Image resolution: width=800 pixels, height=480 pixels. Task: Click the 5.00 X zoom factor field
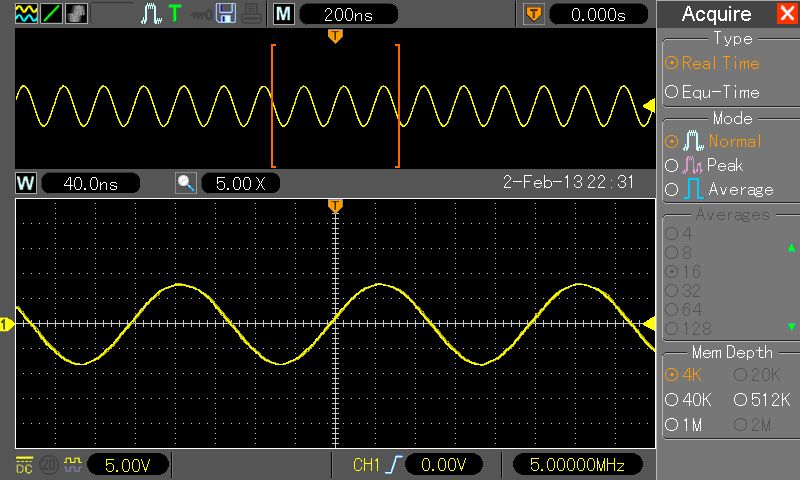click(241, 183)
